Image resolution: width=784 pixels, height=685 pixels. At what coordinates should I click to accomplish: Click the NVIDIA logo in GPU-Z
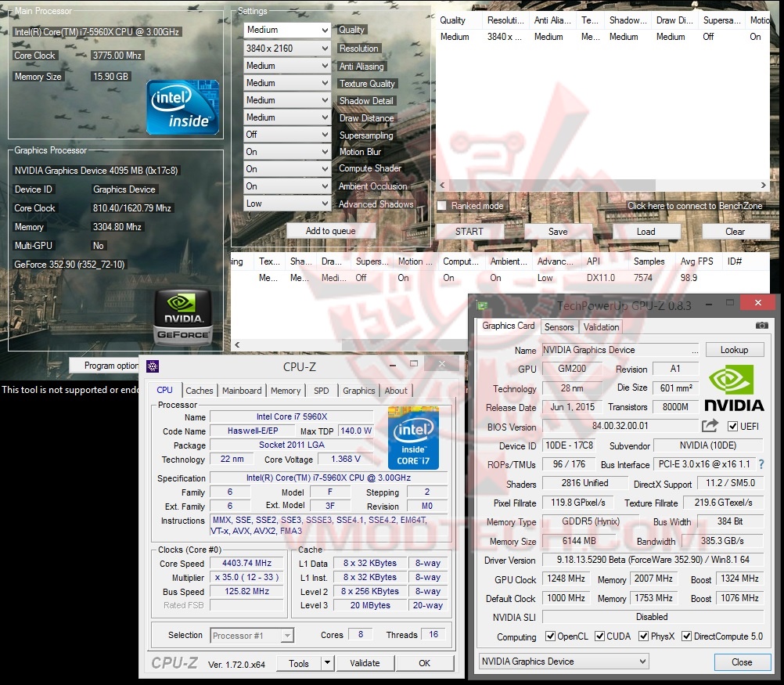(x=733, y=388)
